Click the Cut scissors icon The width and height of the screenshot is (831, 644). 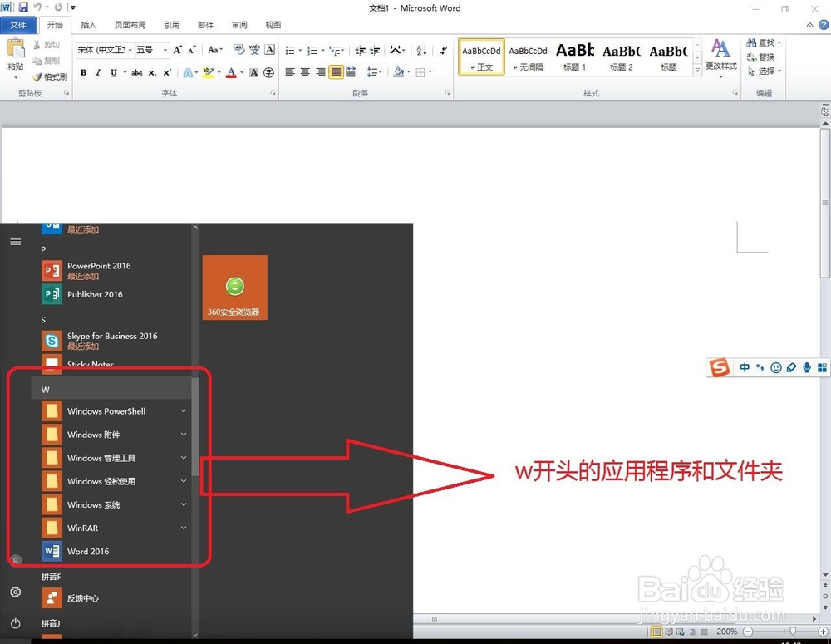tap(37, 45)
